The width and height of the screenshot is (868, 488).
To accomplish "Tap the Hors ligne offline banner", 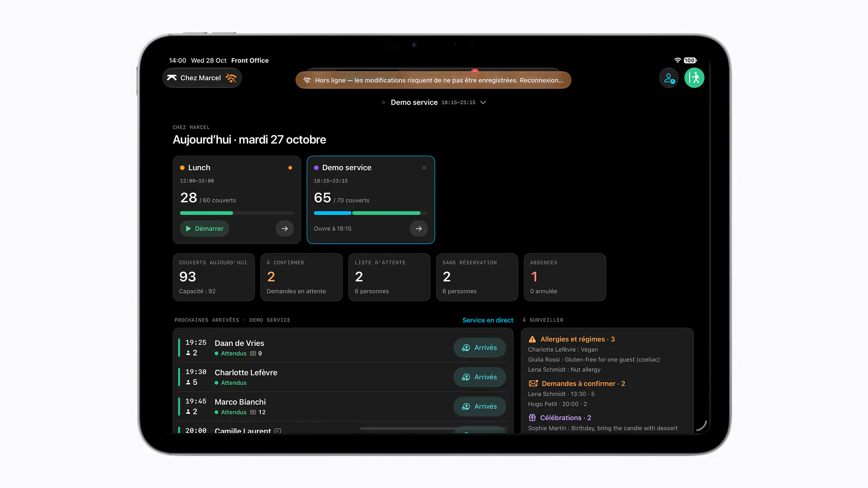I will [433, 80].
